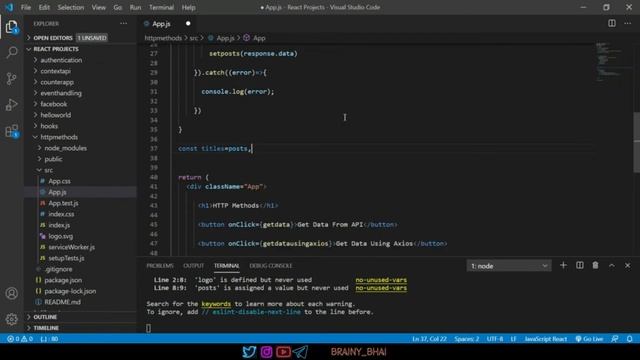Image resolution: width=640 pixels, height=360 pixels.
Task: Click the YouTube icon in bottom banner
Action: pos(283,351)
